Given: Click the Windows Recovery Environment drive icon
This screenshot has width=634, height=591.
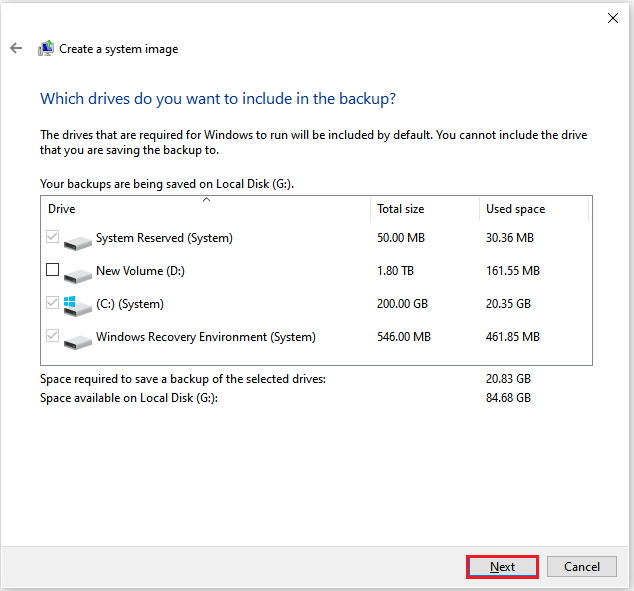Looking at the screenshot, I should click(78, 342).
